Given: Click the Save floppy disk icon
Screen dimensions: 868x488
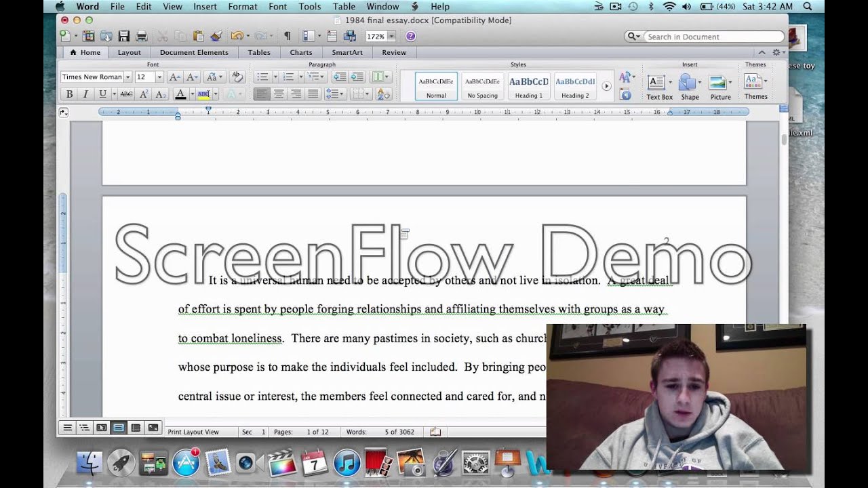Looking at the screenshot, I should coord(124,36).
